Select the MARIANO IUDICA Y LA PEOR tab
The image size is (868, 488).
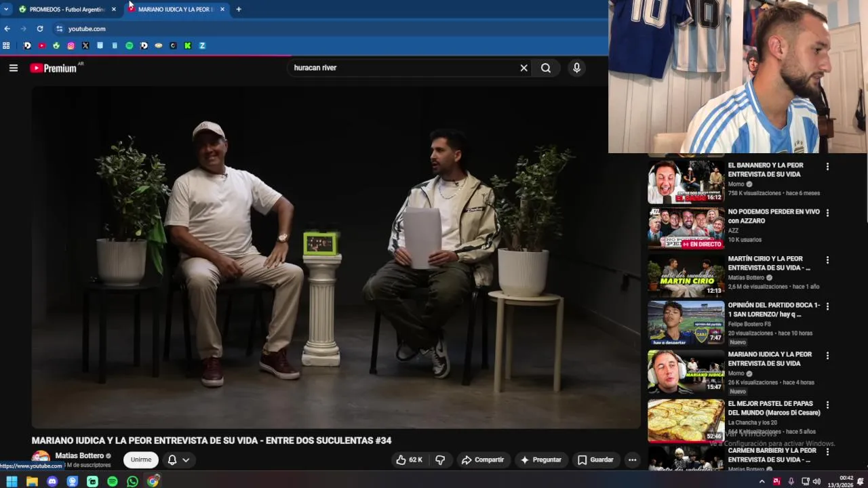click(x=176, y=9)
